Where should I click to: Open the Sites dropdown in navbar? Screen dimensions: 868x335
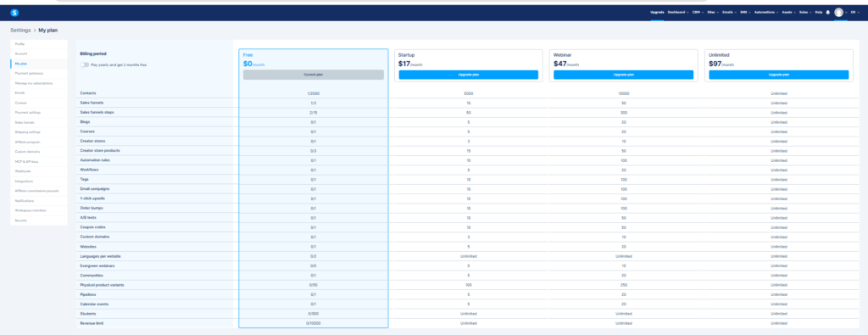pos(713,12)
